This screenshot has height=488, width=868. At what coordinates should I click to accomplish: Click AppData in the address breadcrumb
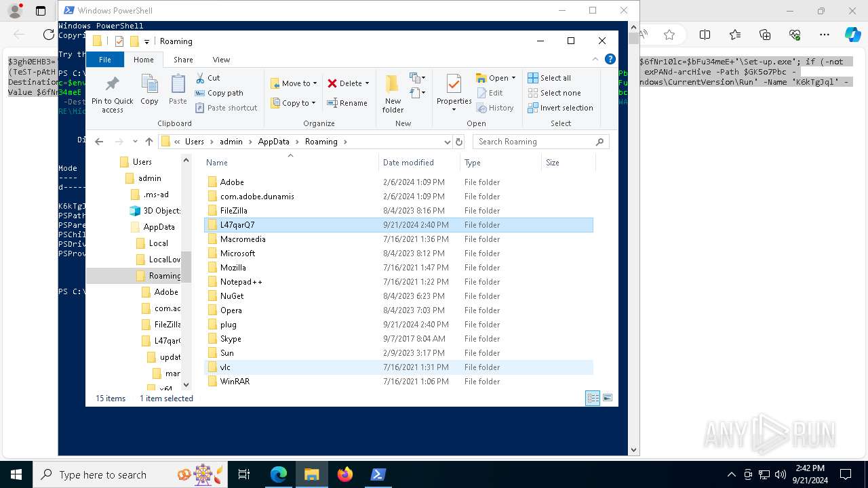tap(273, 142)
